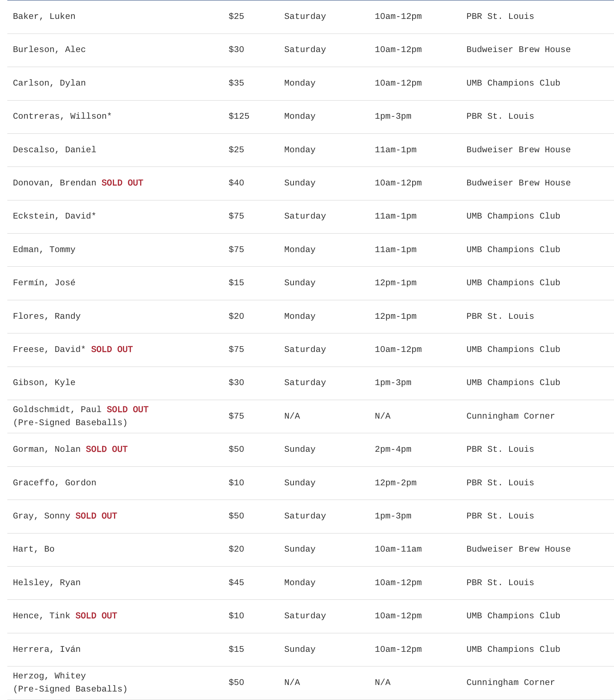
Task: Click Goldschmidt, Paul pre-signed baseballs entry
Action: [x=57, y=409]
